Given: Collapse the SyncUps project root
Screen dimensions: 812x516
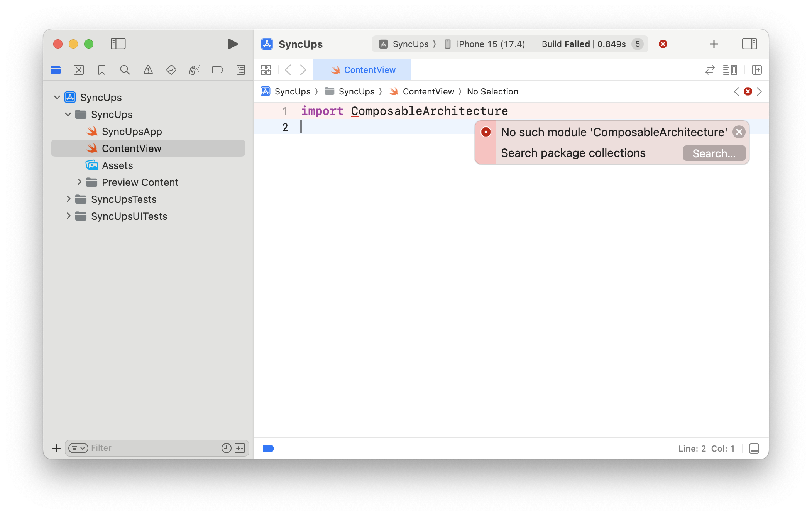Looking at the screenshot, I should tap(57, 97).
